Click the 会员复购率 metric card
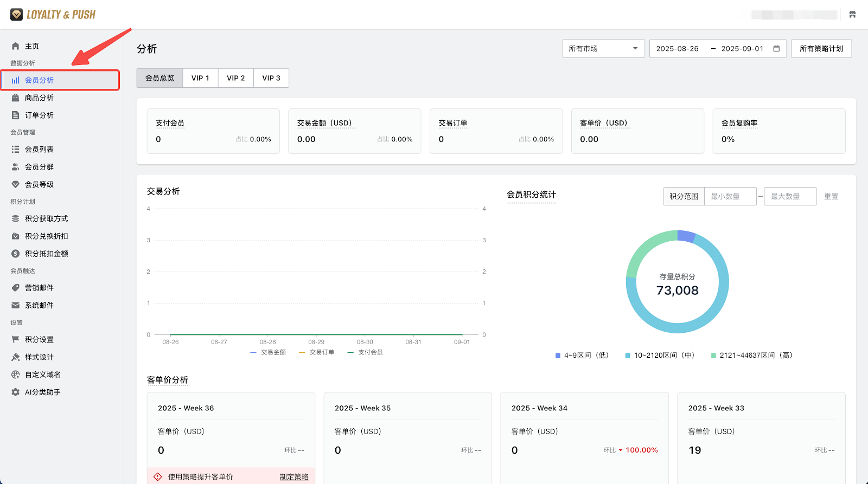This screenshot has height=484, width=868. [x=779, y=131]
